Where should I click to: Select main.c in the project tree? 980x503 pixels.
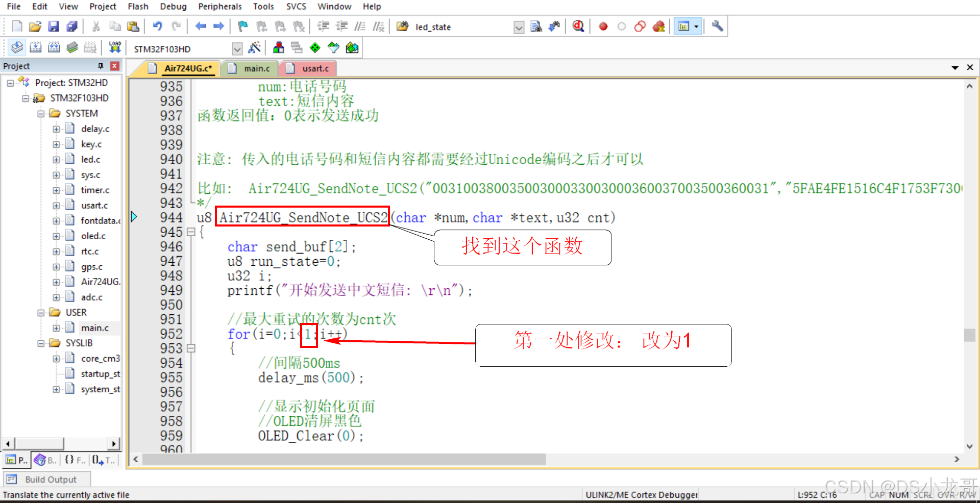point(94,328)
